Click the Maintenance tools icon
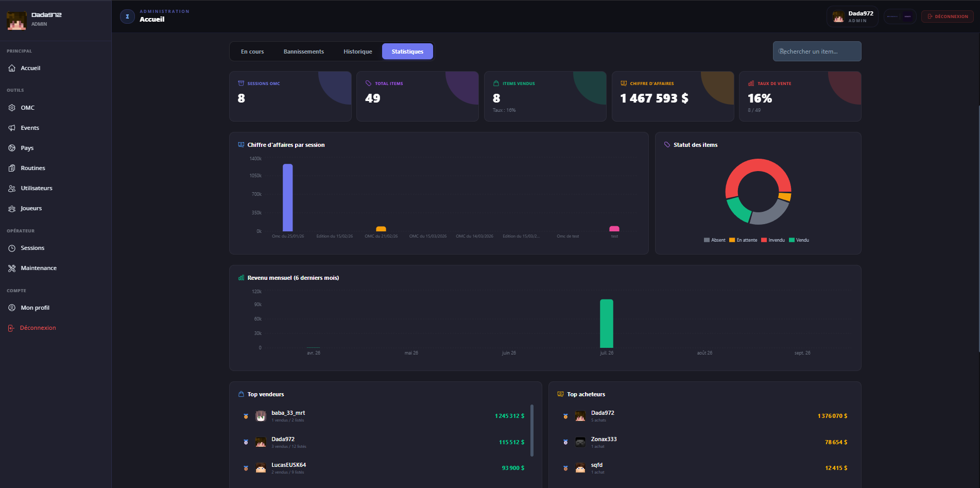Image resolution: width=980 pixels, height=488 pixels. click(x=12, y=268)
